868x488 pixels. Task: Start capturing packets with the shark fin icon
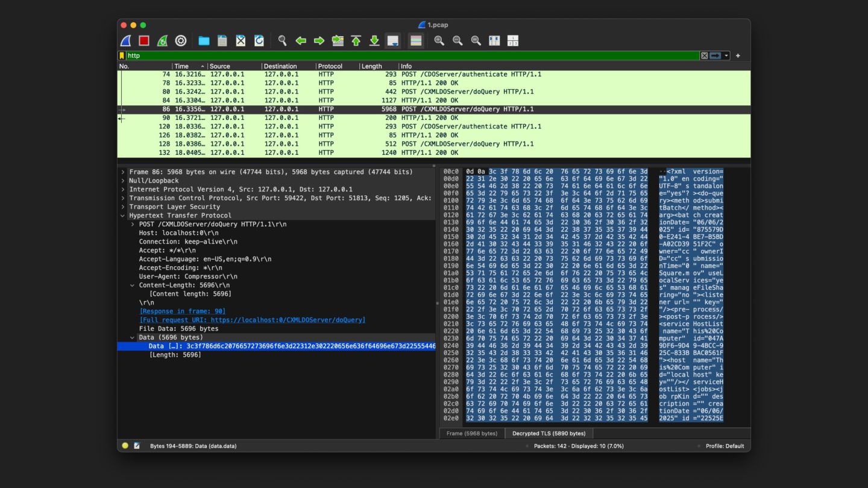126,40
